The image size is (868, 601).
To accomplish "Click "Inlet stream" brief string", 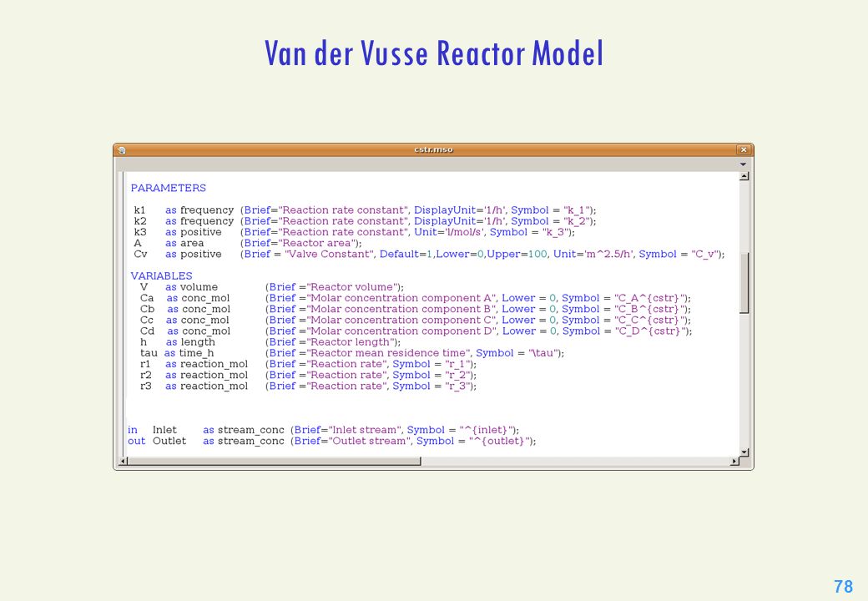I will coord(366,430).
